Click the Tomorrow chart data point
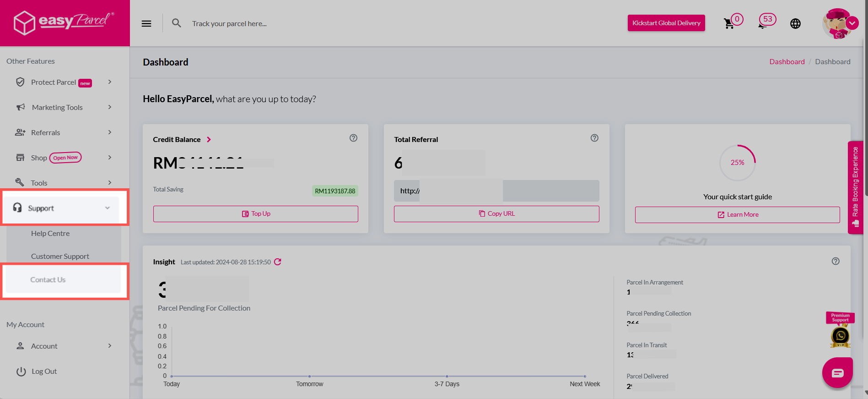868x399 pixels. click(309, 376)
